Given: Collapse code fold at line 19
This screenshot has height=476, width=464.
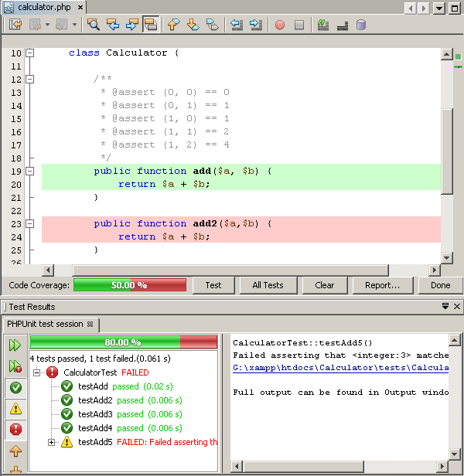Looking at the screenshot, I should pos(30,171).
